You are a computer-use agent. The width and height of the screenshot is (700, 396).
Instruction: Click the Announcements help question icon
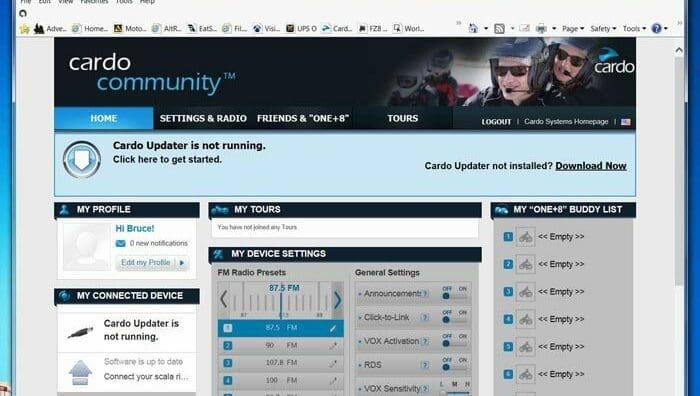(x=425, y=293)
